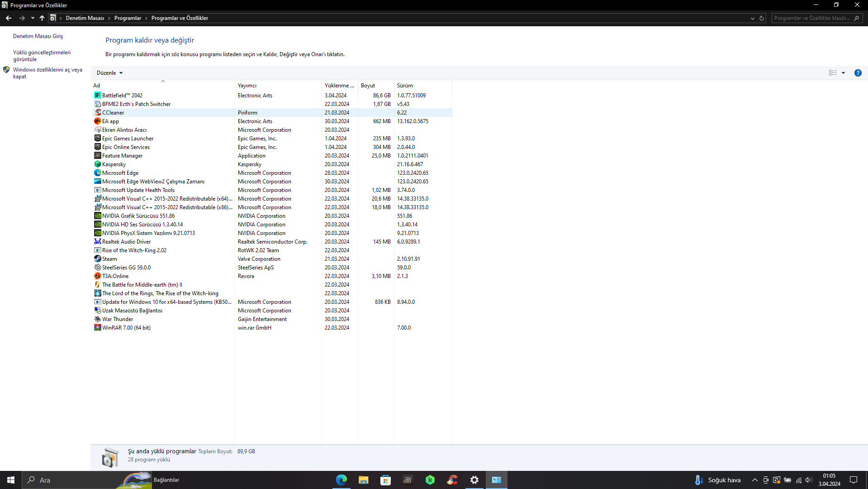Click the Uzak Masaüstü Bağlantısı icon

pyautogui.click(x=97, y=311)
